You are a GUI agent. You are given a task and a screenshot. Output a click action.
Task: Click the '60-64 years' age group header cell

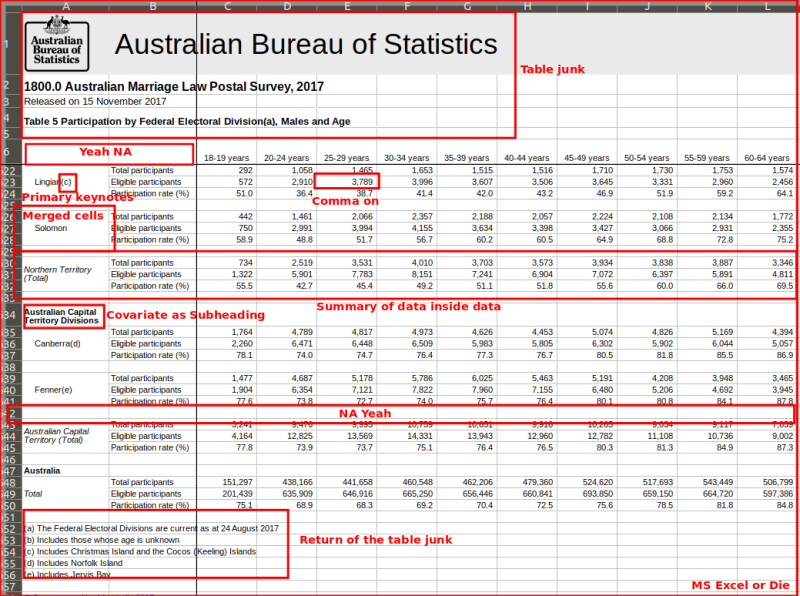tap(768, 158)
